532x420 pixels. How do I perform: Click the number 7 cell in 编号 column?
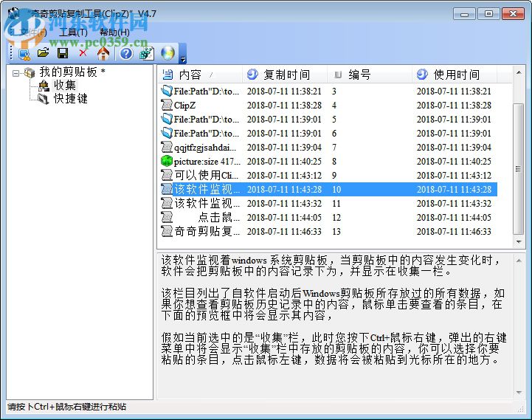[334, 148]
